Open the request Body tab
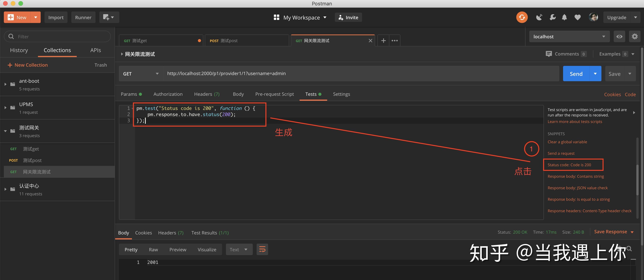The height and width of the screenshot is (280, 644). [238, 94]
